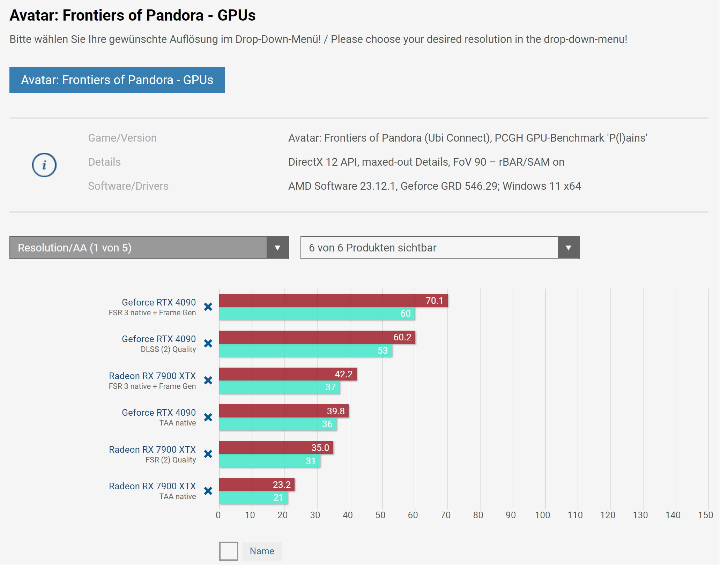728x565 pixels.
Task: Tick the empty checkbox beside Name
Action: tap(229, 551)
